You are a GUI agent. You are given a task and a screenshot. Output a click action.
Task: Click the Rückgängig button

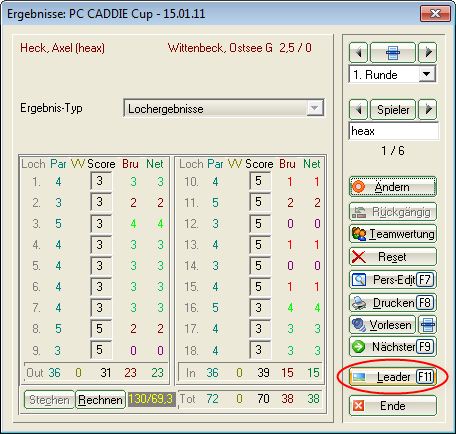[393, 212]
